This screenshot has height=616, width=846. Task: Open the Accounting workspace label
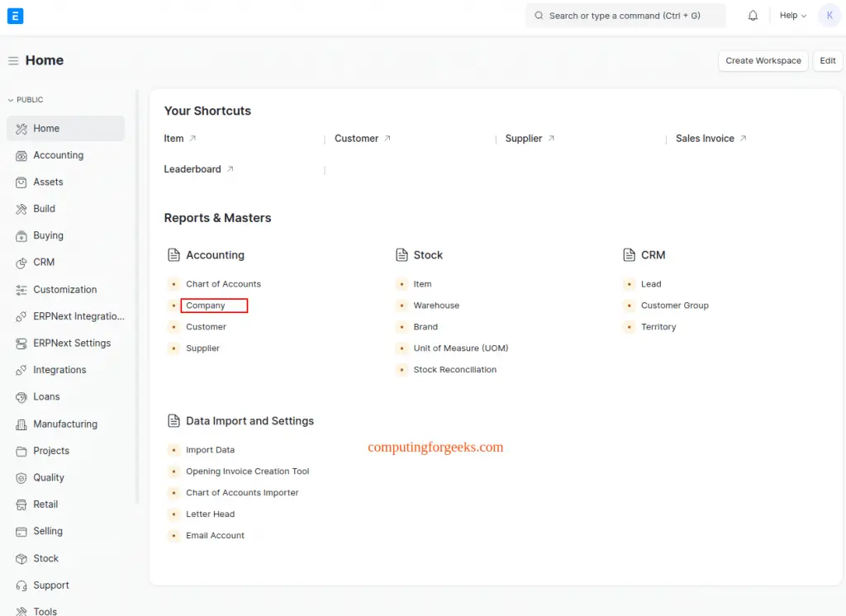pos(59,155)
